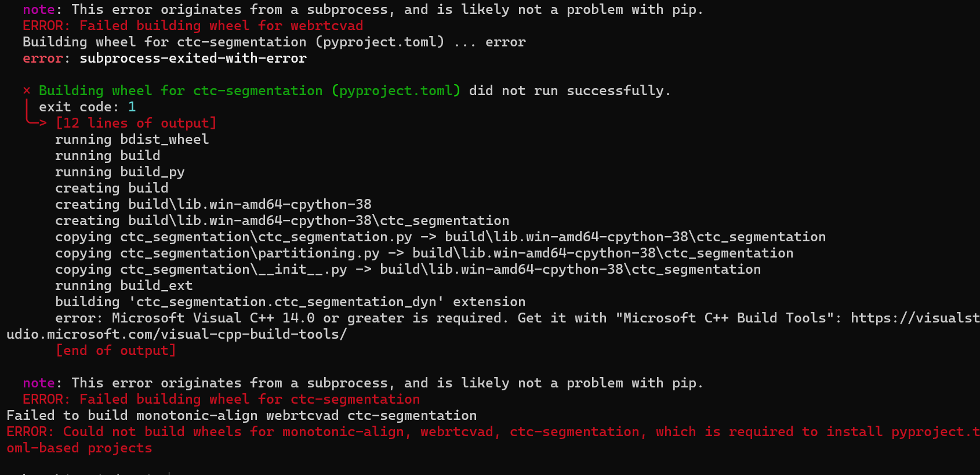Viewport: 980px width, 475px height.
Task: Click the 'Microsoft Visual C++ 14.0' error text
Action: click(x=213, y=318)
